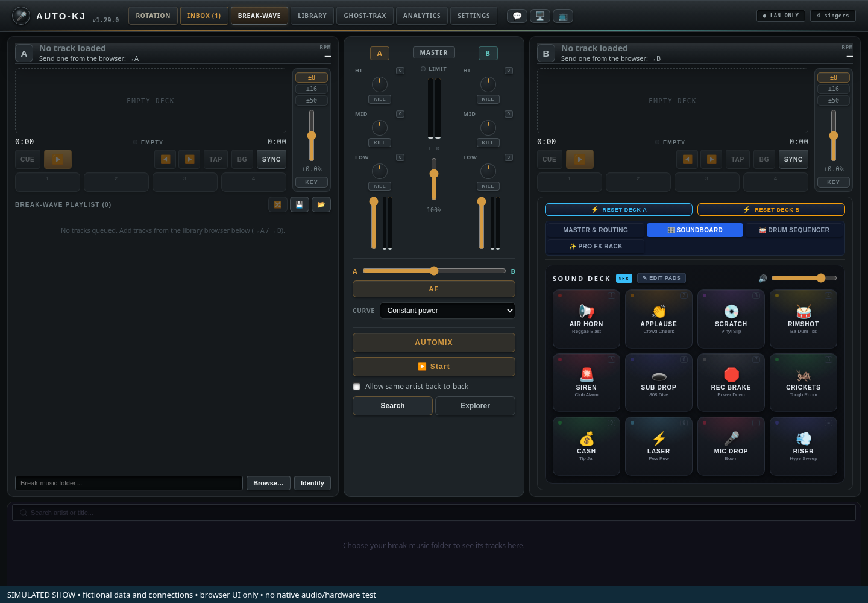
Task: Adjust the master volume slider
Action: point(434,179)
